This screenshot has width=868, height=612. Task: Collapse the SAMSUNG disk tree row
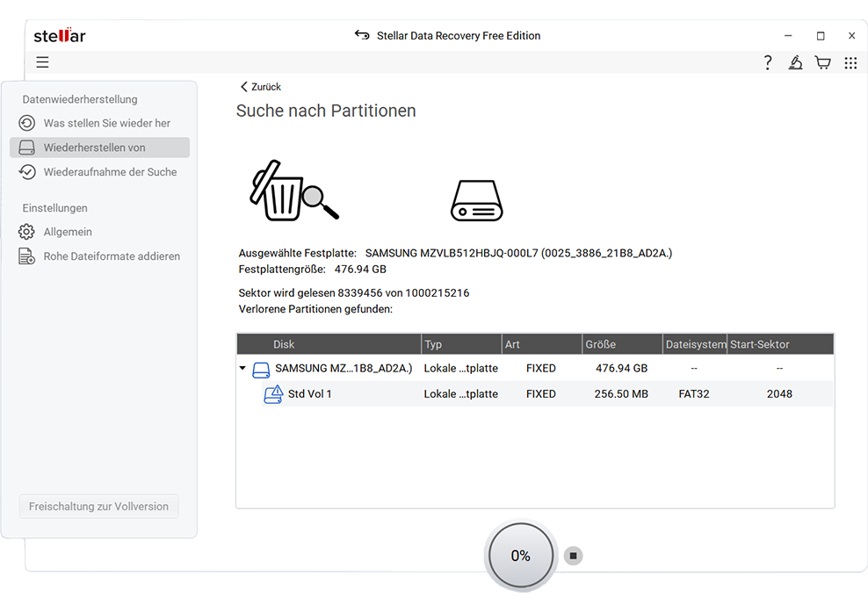(x=242, y=368)
